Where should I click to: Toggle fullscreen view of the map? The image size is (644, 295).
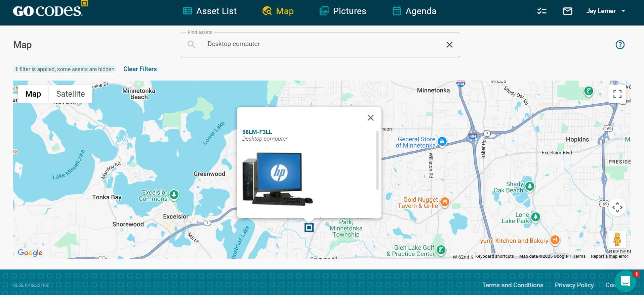coord(617,94)
